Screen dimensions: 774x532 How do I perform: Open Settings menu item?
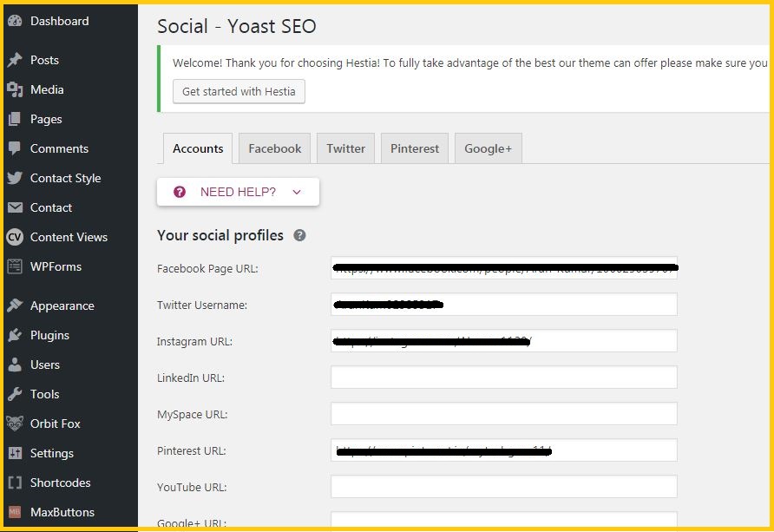[x=70, y=453]
